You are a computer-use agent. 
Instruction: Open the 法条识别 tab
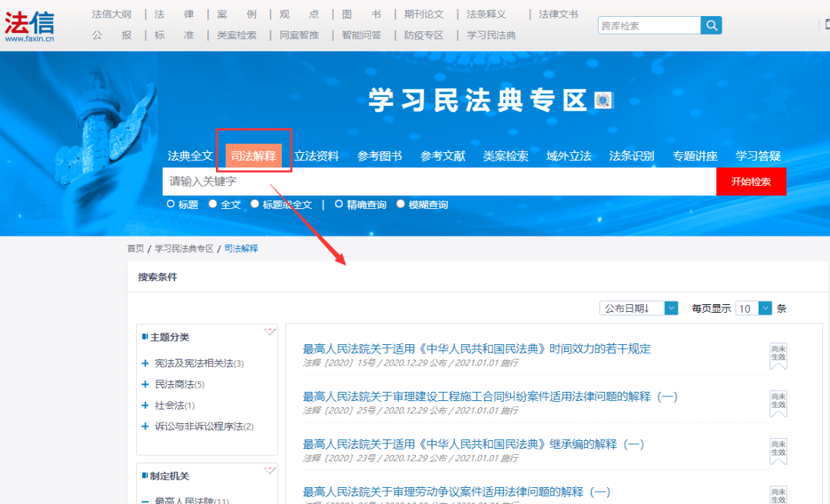click(x=632, y=156)
